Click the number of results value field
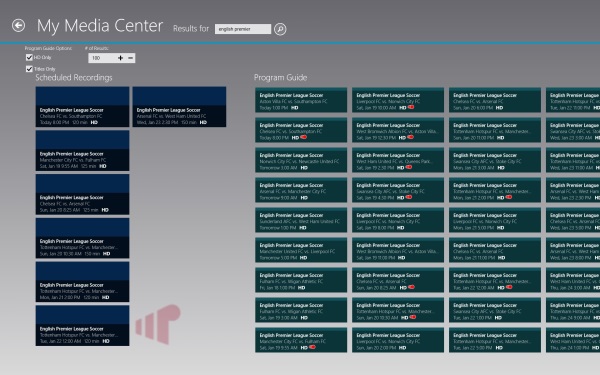Image resolution: width=600 pixels, height=375 pixels. coord(102,58)
